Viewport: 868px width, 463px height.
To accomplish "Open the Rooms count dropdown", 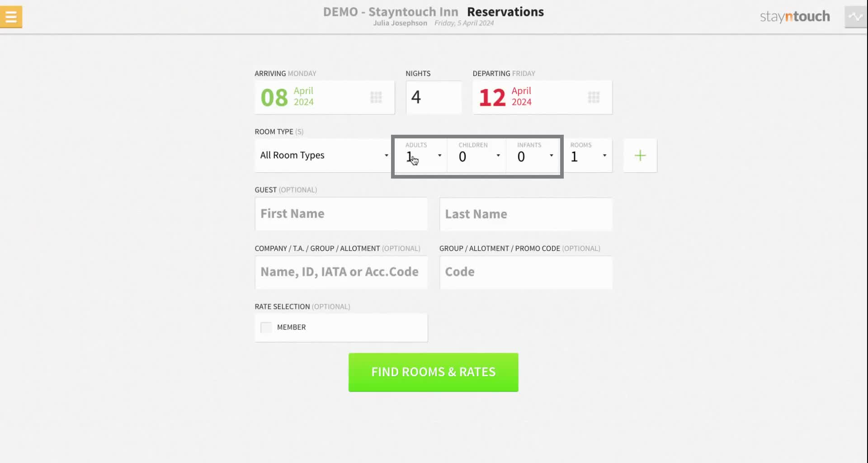I will pos(589,156).
